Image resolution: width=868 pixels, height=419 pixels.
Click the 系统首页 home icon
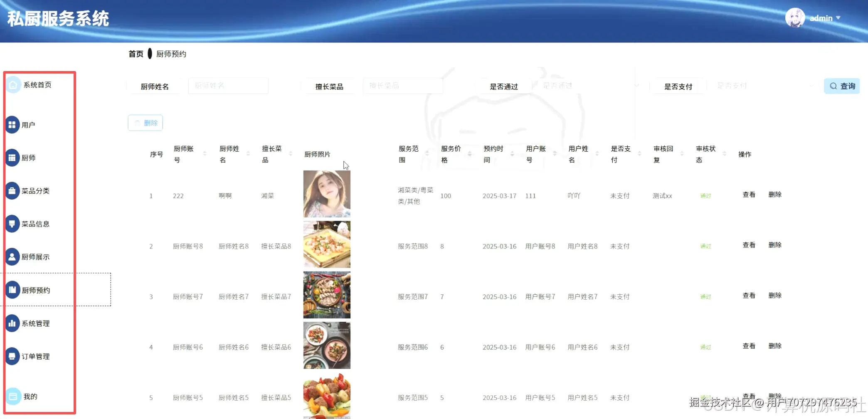[13, 85]
